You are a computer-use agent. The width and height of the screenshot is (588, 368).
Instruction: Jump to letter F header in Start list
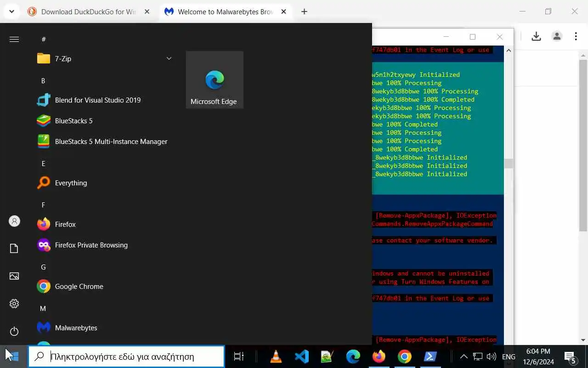click(43, 205)
